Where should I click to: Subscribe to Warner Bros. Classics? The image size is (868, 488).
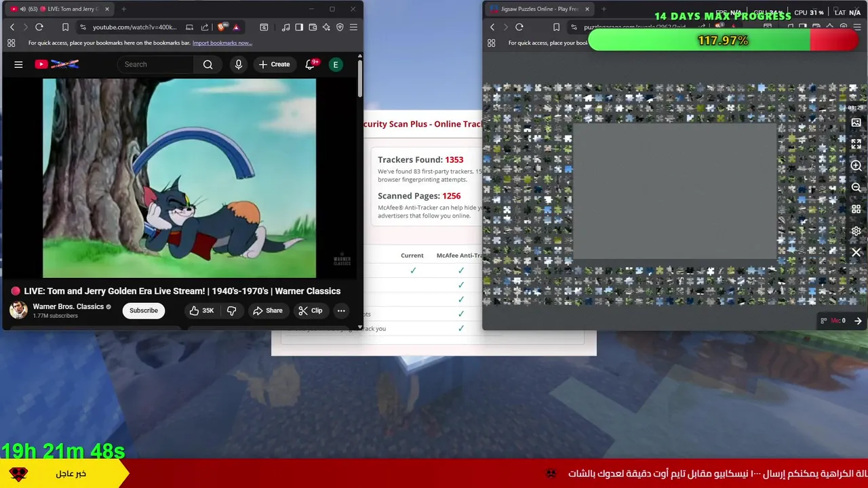[x=144, y=310]
